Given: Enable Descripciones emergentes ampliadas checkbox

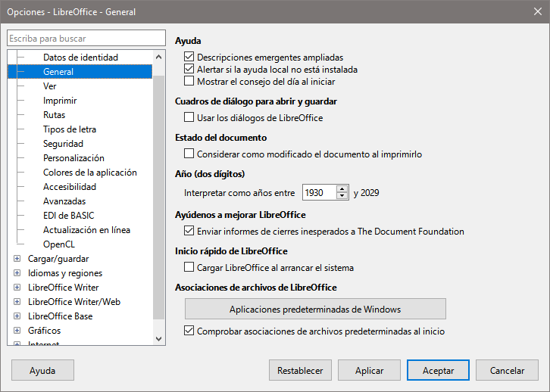Looking at the screenshot, I should click(x=189, y=57).
